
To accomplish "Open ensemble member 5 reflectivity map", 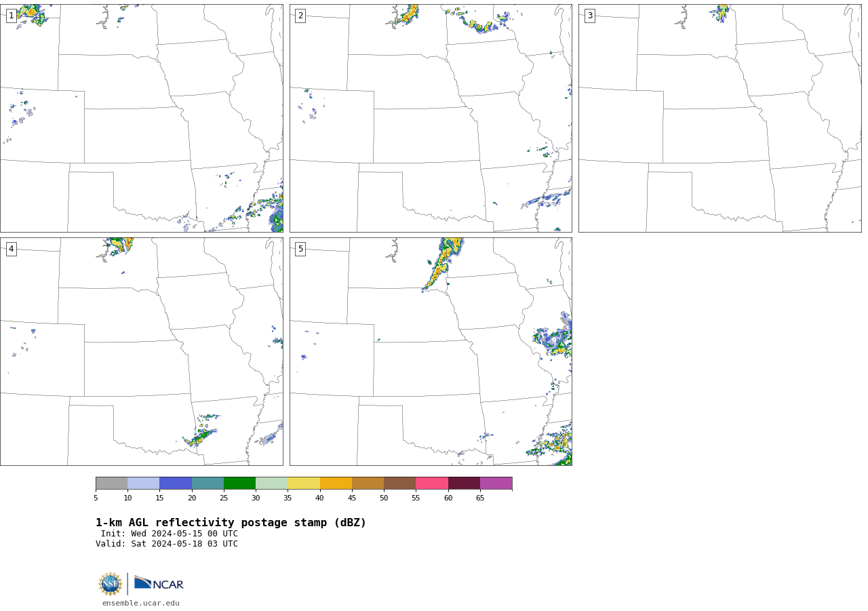I will tap(431, 351).
